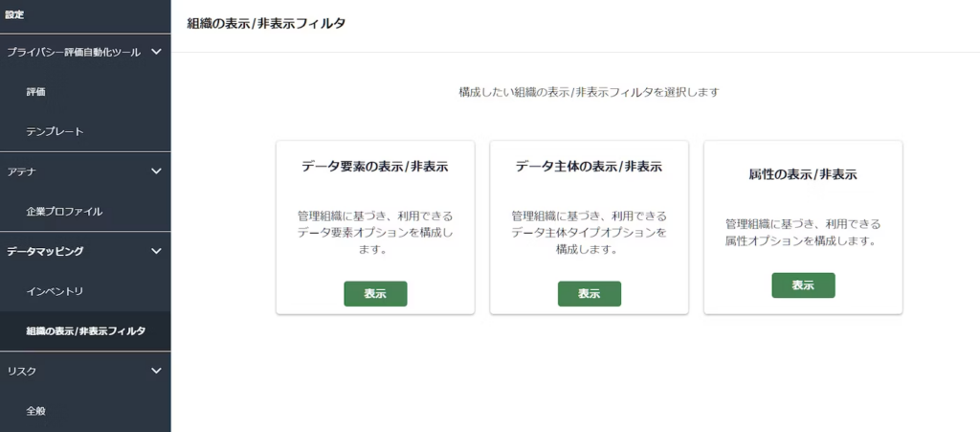980x432 pixels.
Task: Collapse the データマッピング section chevron
Action: point(157,251)
